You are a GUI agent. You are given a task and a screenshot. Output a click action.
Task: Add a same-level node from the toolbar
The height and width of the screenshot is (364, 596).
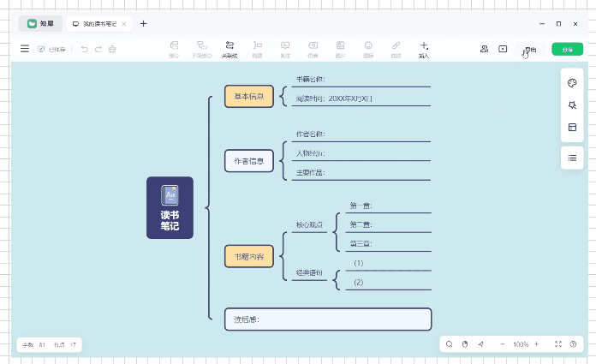pyautogui.click(x=174, y=50)
